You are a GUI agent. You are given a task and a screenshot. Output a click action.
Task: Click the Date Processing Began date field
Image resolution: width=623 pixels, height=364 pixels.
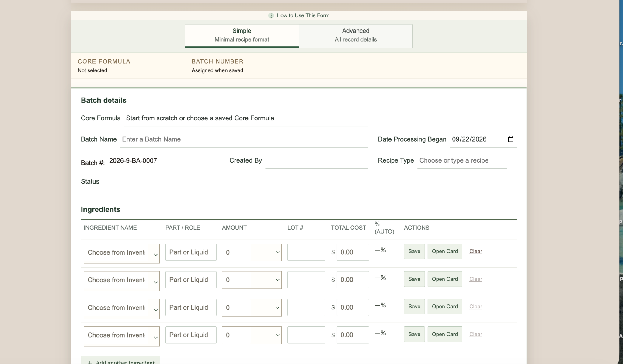click(x=483, y=139)
